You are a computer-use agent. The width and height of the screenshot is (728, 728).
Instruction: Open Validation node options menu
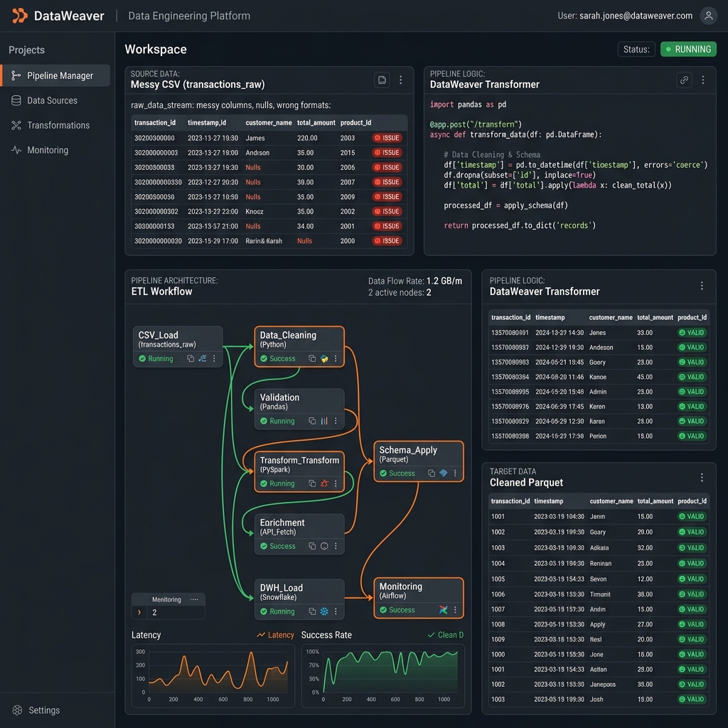336,421
